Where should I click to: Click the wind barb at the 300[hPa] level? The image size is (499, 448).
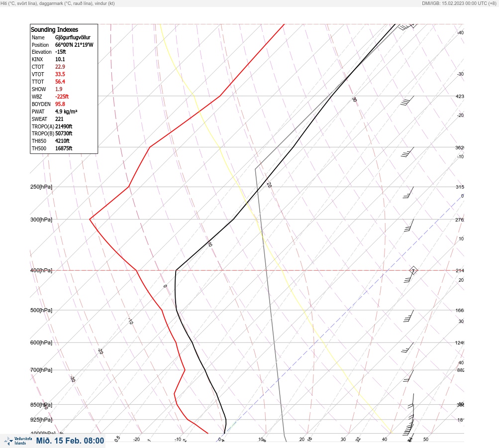tap(409, 225)
